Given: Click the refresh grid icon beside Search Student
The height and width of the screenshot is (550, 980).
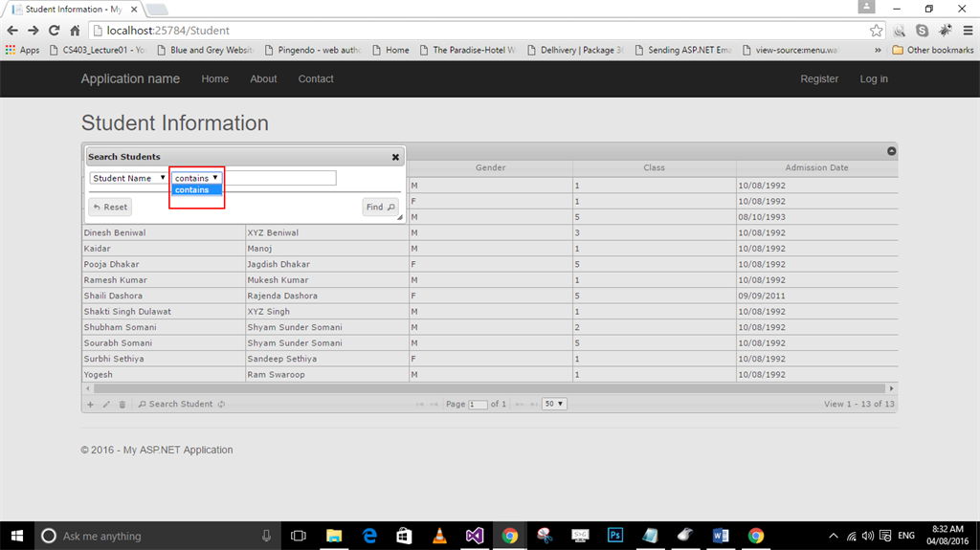Looking at the screenshot, I should click(x=221, y=405).
